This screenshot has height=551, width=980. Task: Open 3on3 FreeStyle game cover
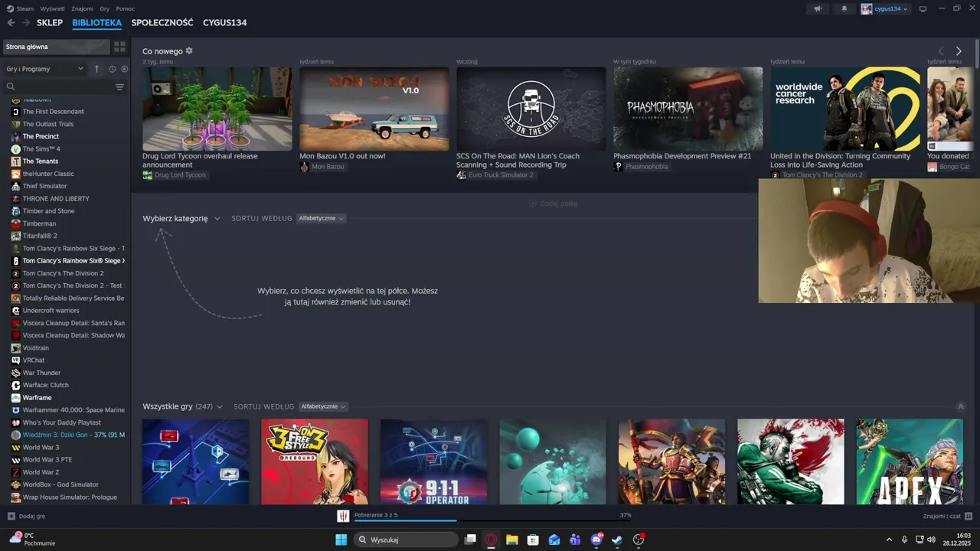pyautogui.click(x=315, y=461)
